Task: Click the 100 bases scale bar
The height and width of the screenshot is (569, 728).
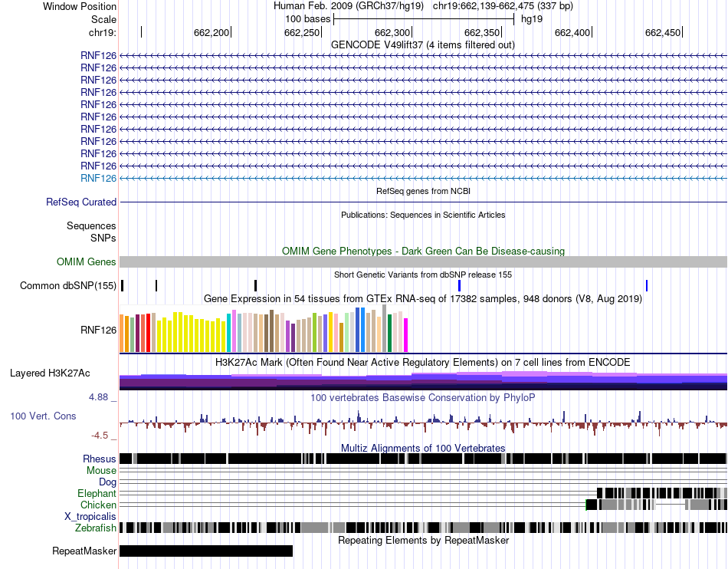Action: [424, 19]
